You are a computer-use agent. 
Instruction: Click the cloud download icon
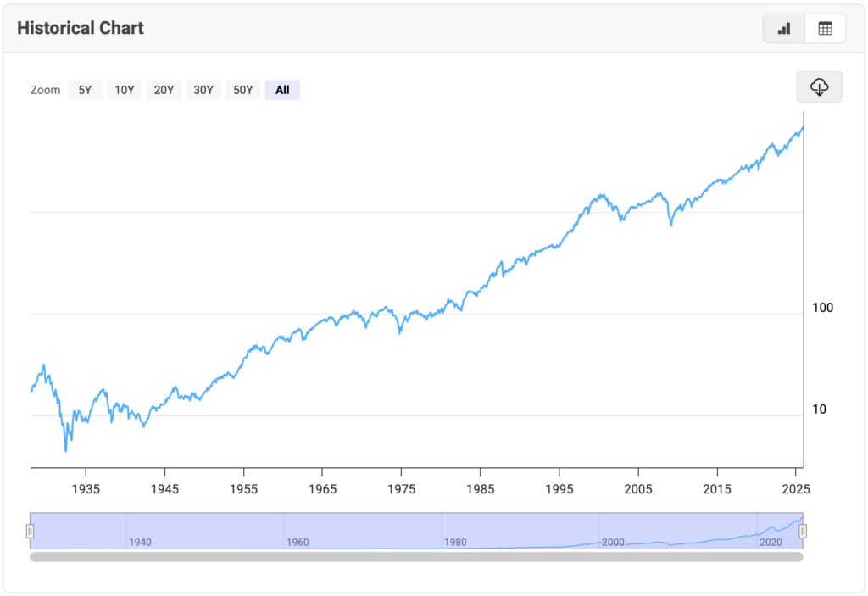[x=819, y=87]
